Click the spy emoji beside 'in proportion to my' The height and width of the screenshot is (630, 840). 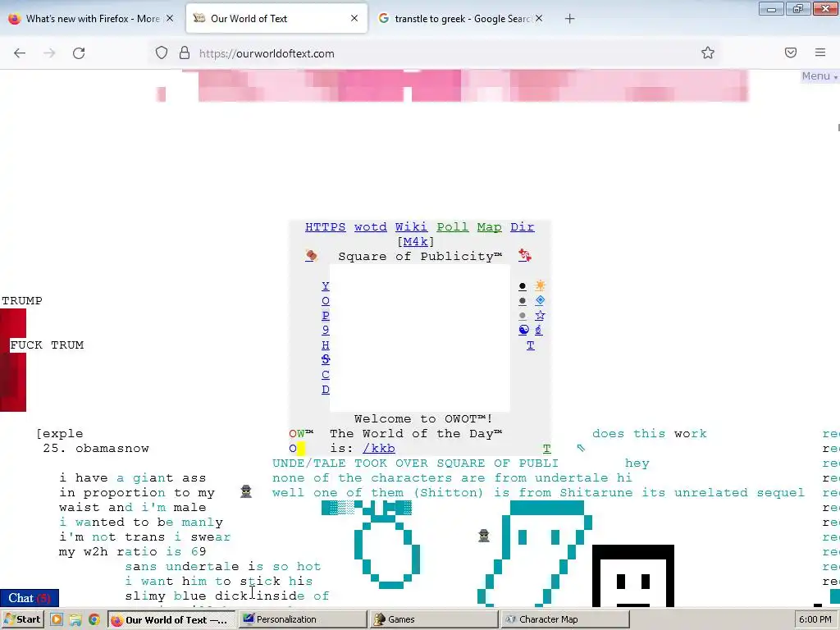coord(246,491)
